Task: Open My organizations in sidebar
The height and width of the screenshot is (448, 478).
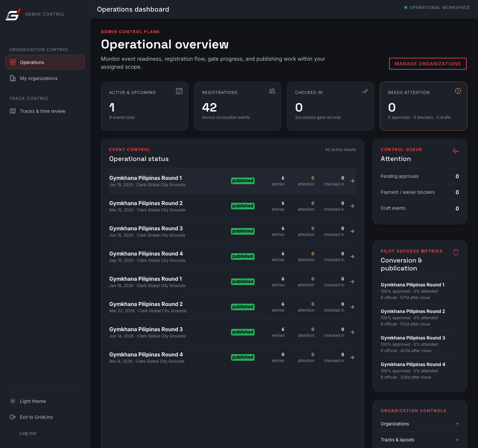Action: coord(45,78)
